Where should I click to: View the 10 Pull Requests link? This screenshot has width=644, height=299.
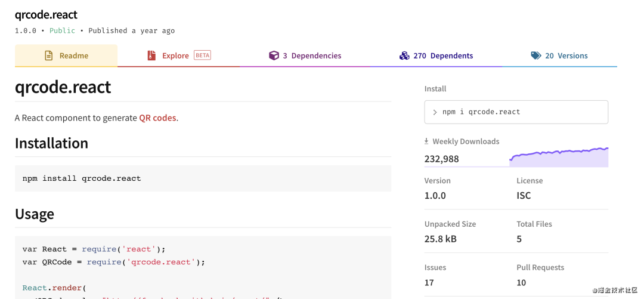click(x=521, y=282)
